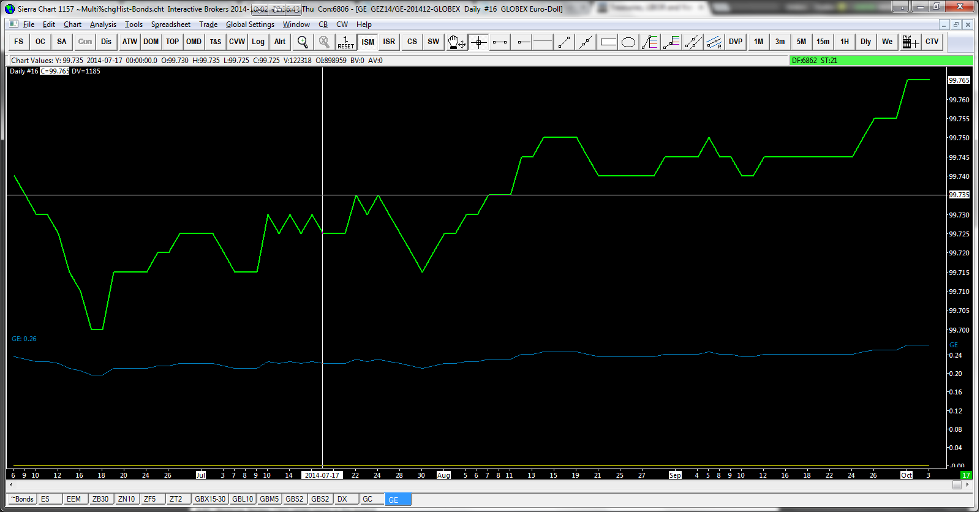Click the SA toolbar button
980x512 pixels.
pos(62,42)
